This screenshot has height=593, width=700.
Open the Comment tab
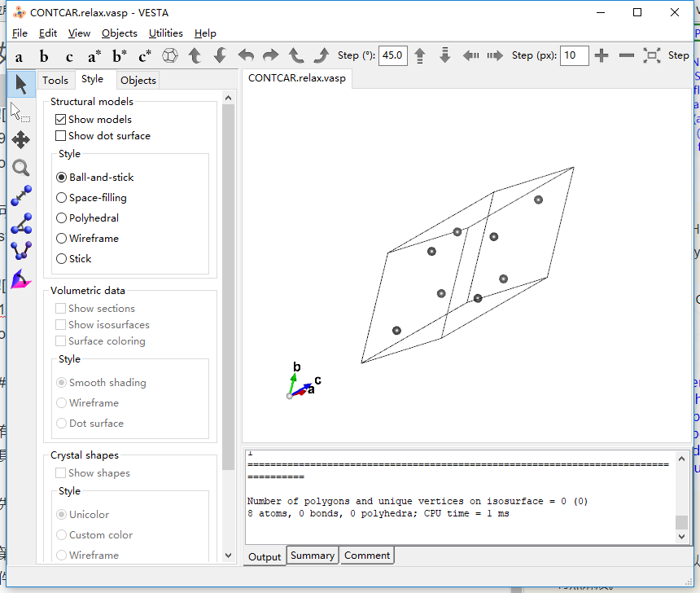coord(367,556)
